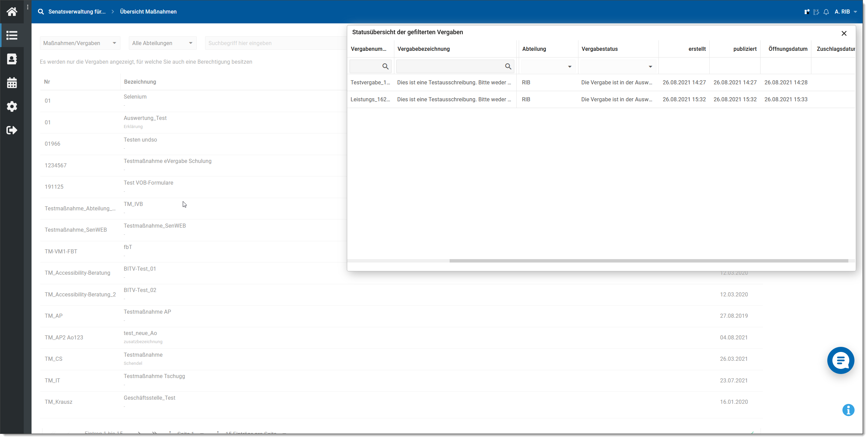
Task: Click the logout arrow icon in sidebar
Action: (x=12, y=130)
